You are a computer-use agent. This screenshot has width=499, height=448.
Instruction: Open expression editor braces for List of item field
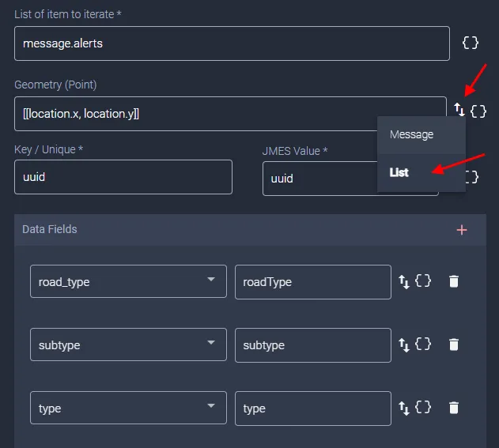471,43
